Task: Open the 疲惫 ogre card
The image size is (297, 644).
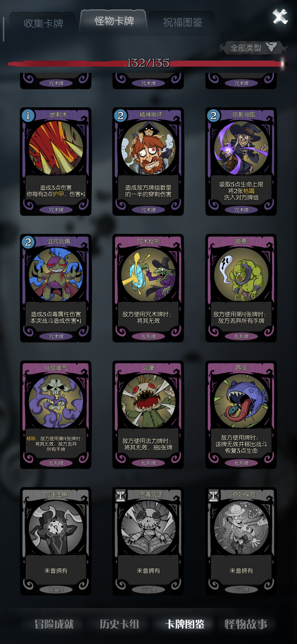Action: coord(241,288)
